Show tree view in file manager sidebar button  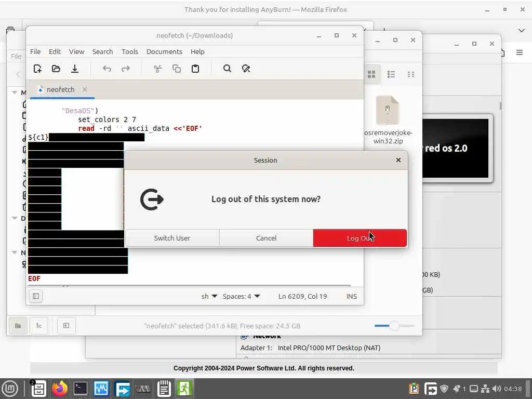[38, 326]
